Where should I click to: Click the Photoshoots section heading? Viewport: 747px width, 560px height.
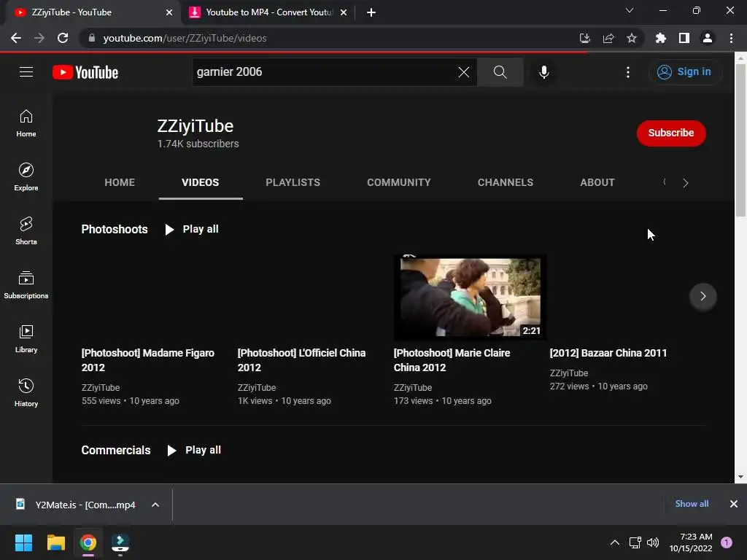pos(115,230)
